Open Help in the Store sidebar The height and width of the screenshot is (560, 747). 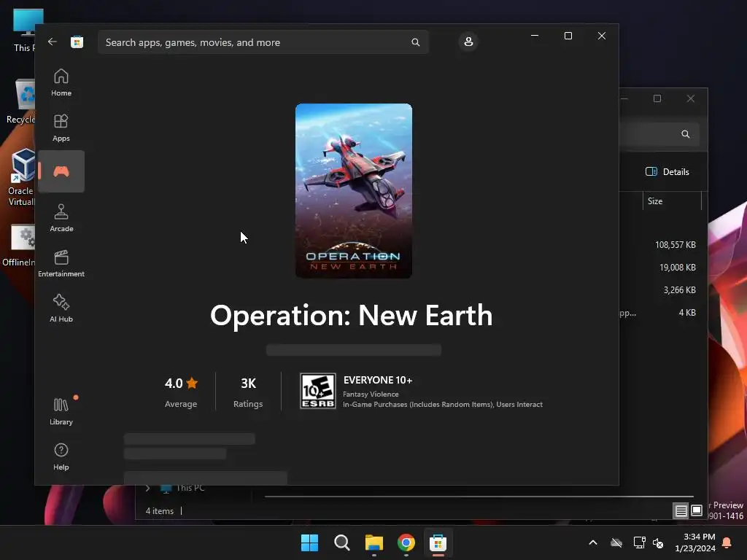(61, 456)
